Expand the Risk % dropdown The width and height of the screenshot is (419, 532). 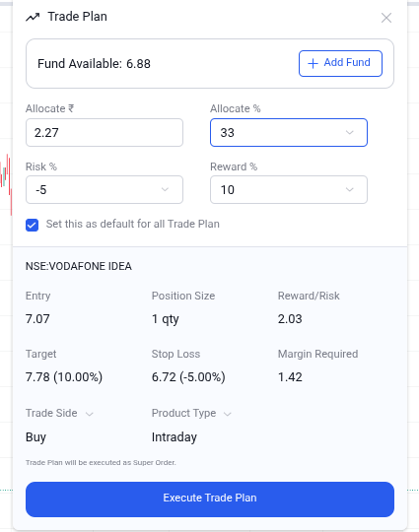point(105,190)
